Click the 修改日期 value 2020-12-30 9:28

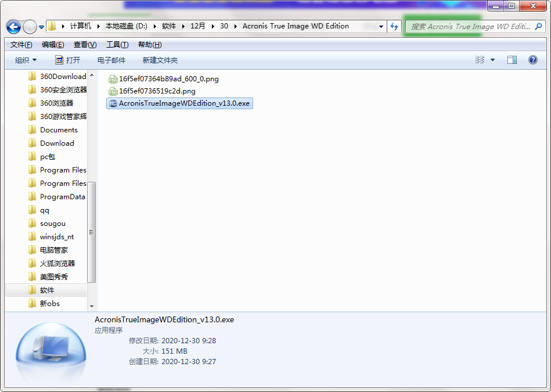pyautogui.click(x=189, y=341)
